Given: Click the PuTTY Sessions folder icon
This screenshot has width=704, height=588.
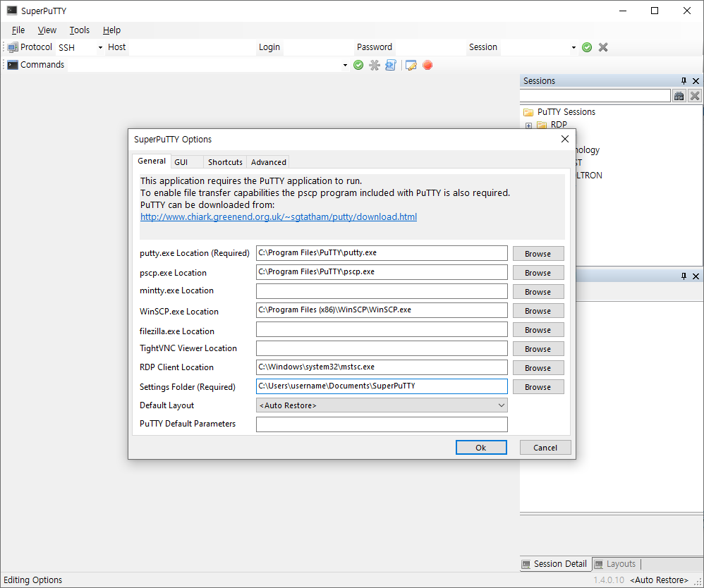Looking at the screenshot, I should 528,112.
